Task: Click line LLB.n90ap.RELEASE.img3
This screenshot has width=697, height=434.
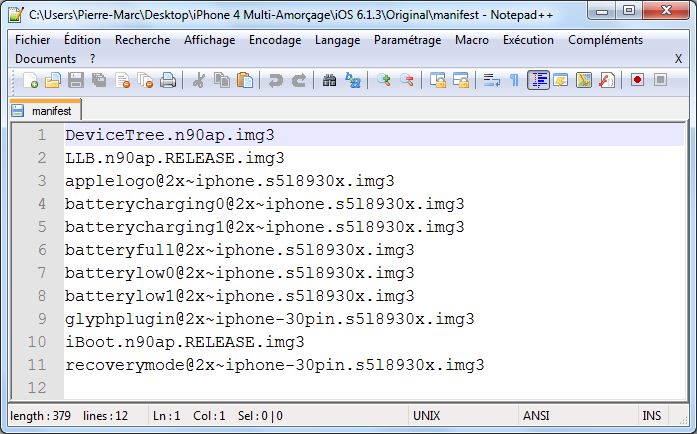Action: coord(175,158)
